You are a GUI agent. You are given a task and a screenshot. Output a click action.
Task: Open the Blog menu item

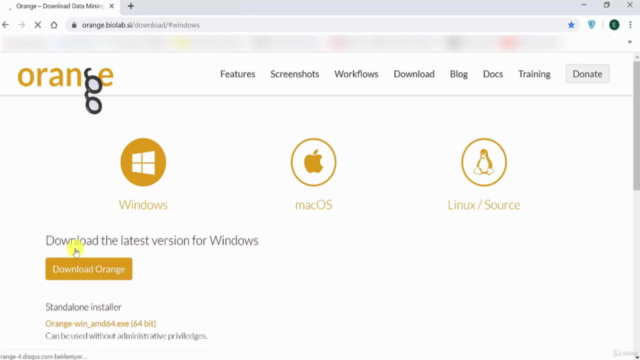coord(459,74)
